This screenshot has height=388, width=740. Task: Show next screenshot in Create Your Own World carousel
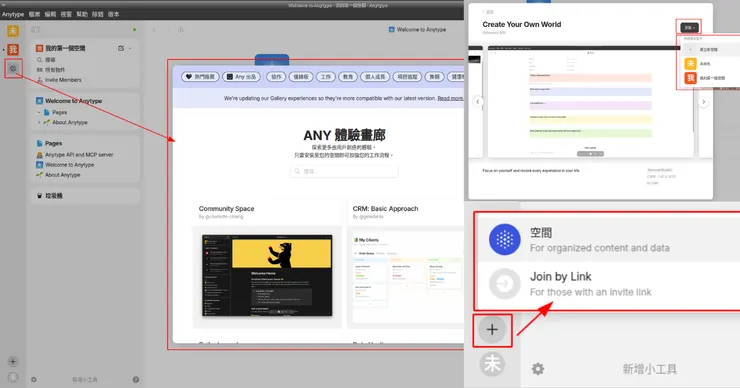(x=704, y=101)
